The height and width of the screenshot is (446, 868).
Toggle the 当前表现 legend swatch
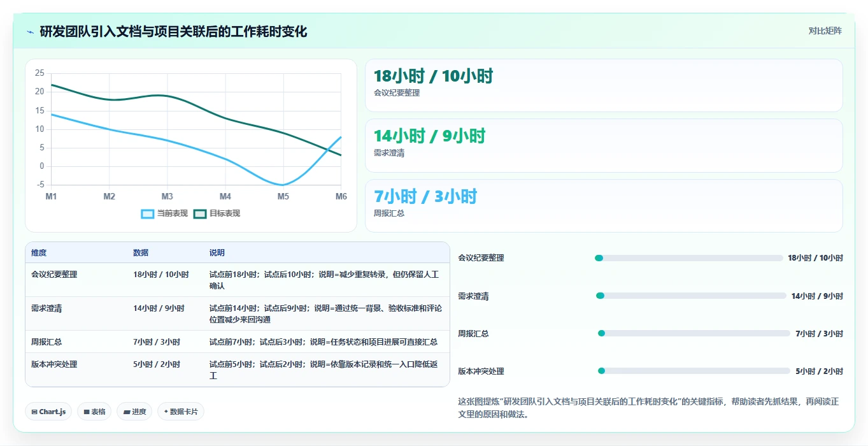(148, 214)
